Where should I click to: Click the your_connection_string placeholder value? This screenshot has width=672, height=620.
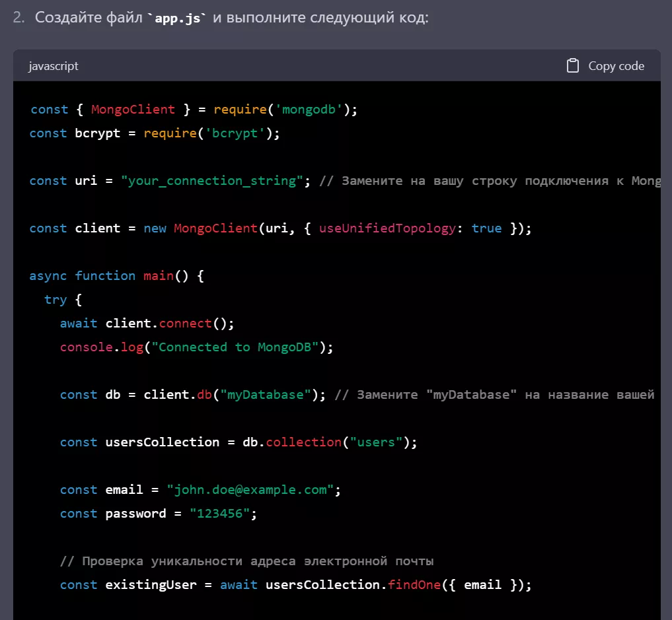(x=211, y=180)
